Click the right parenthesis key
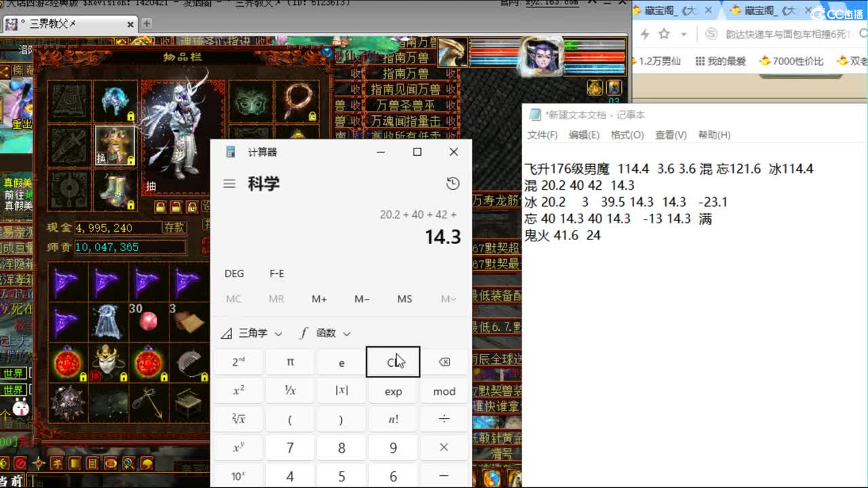The width and height of the screenshot is (868, 488). (x=342, y=420)
